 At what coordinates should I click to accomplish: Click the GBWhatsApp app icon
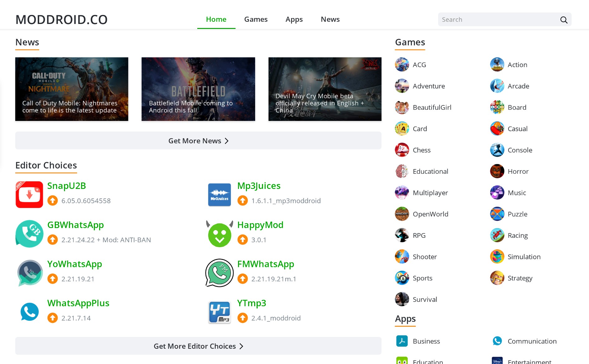click(29, 234)
